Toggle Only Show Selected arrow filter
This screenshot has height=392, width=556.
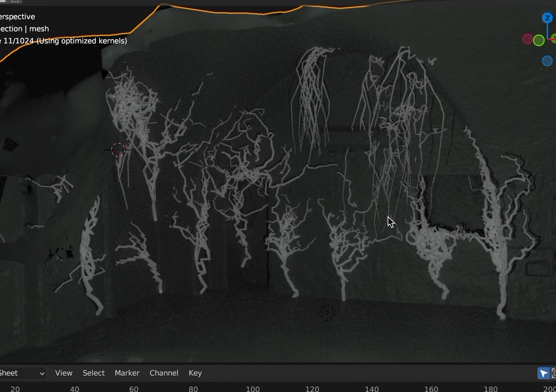543,373
